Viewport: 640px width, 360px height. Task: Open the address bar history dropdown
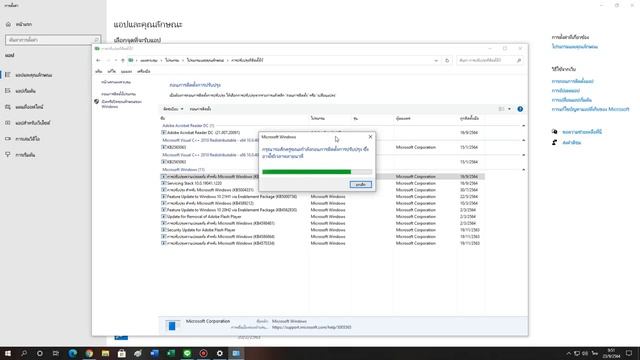point(436,60)
